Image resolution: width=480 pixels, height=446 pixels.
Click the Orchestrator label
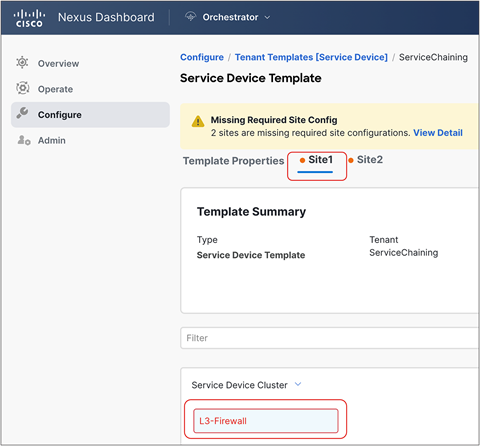[230, 17]
